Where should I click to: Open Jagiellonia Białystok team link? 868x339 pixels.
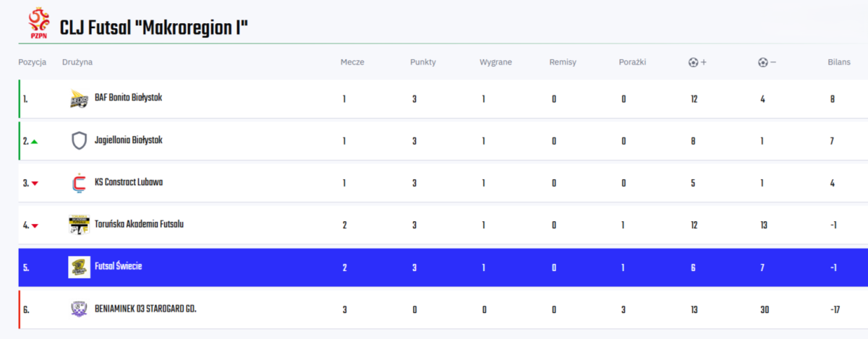128,140
